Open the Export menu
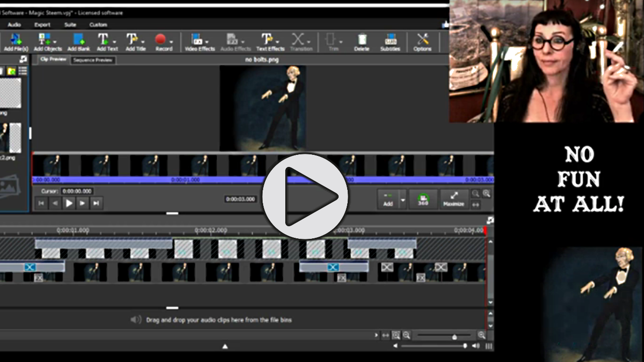This screenshot has width=644, height=362. (42, 25)
